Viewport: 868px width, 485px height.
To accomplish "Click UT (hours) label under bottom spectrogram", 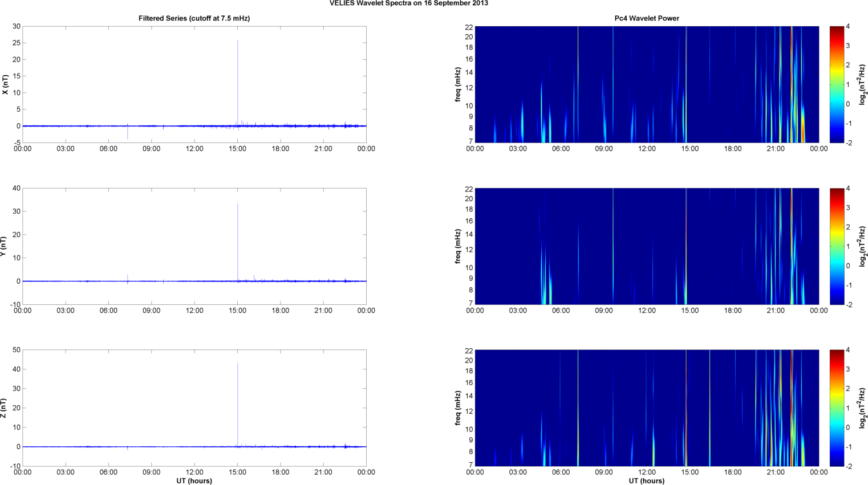I will (x=646, y=480).
